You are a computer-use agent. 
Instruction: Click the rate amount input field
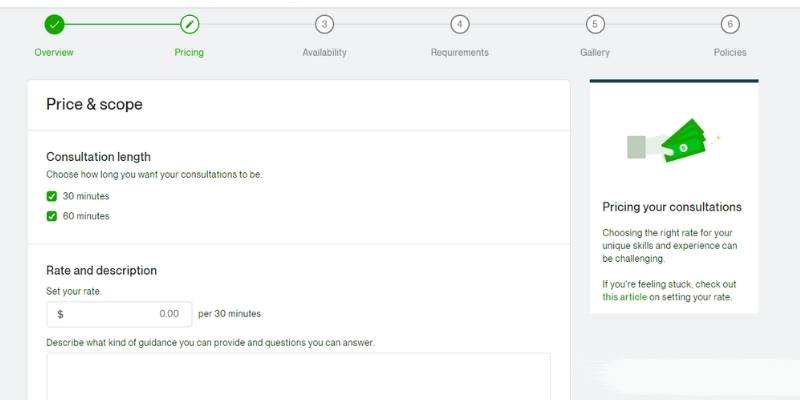[x=119, y=314]
